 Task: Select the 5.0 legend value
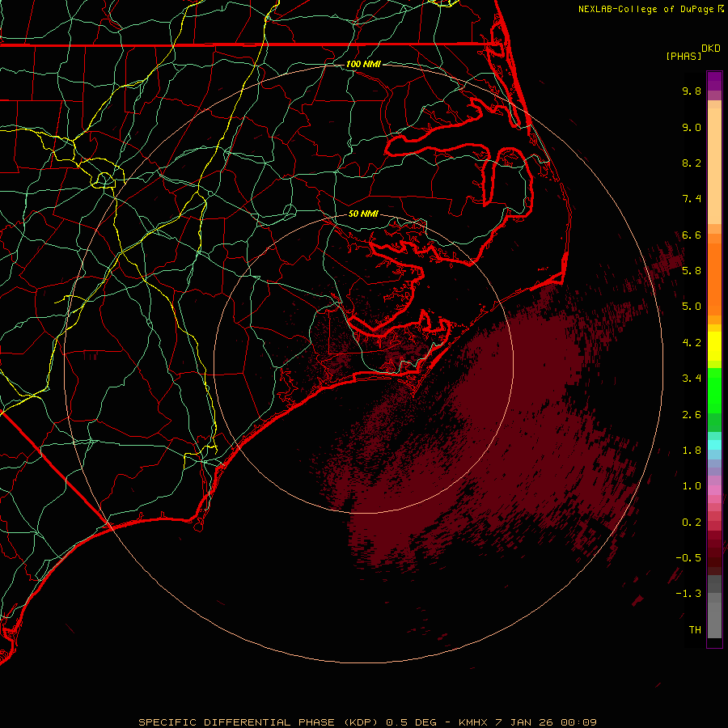[x=692, y=307]
